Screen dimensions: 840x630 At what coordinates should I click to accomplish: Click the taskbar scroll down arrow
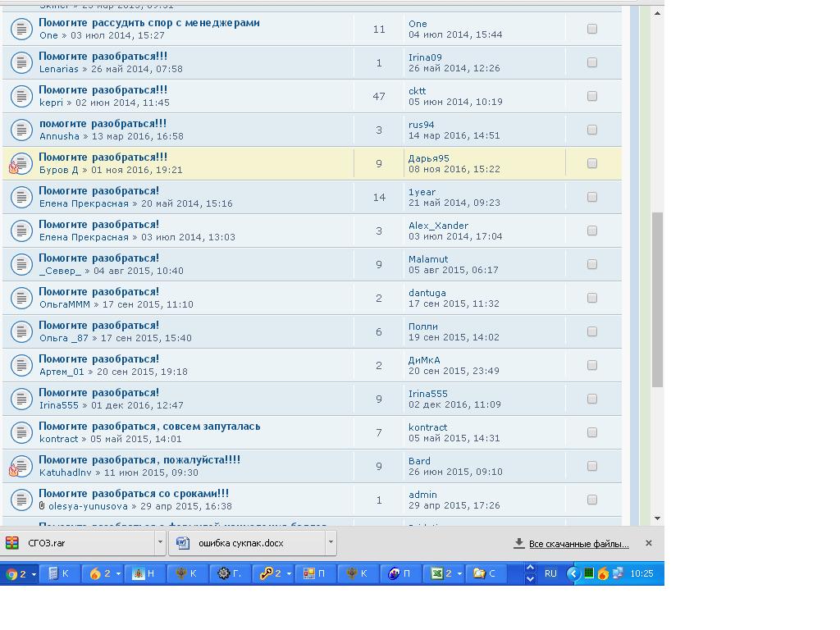(x=530, y=579)
